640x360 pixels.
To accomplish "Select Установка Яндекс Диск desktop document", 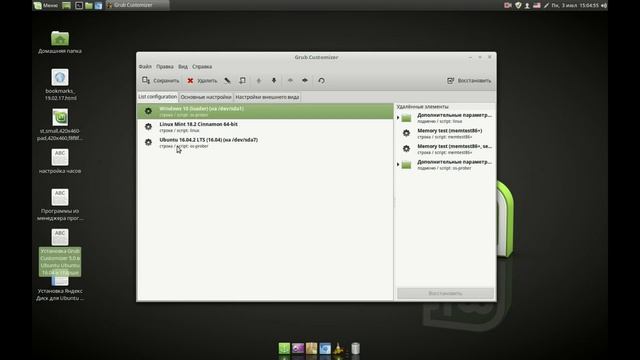I will pos(60,288).
